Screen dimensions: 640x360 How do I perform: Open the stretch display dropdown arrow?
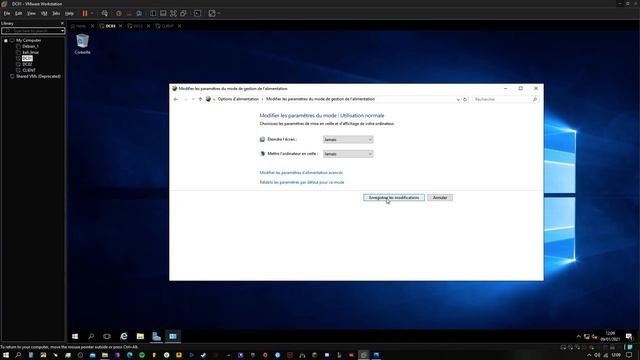[219, 13]
